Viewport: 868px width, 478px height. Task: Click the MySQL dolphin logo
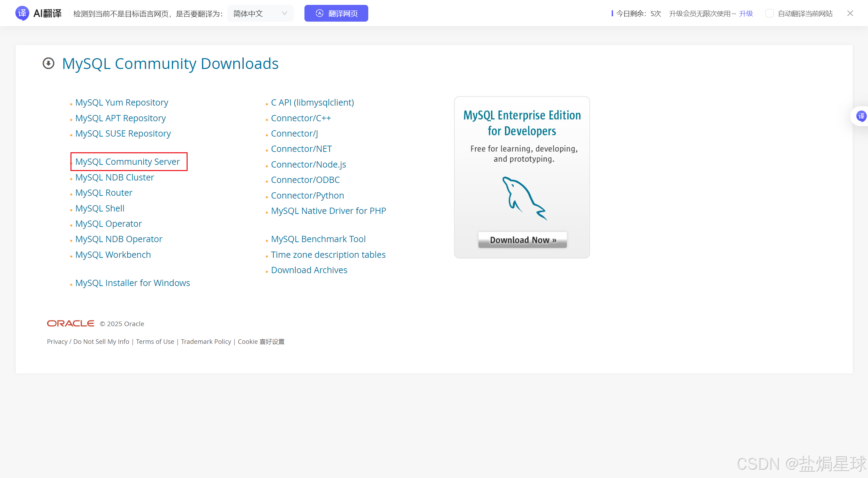(524, 198)
